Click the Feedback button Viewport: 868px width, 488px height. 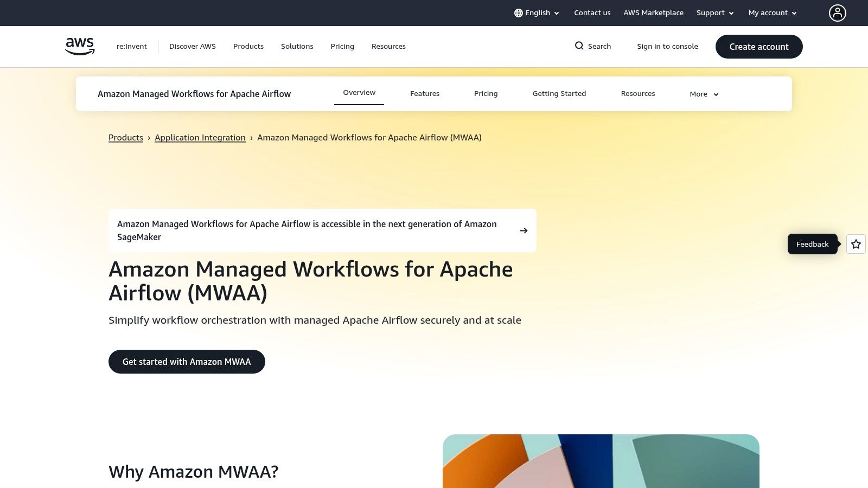pyautogui.click(x=812, y=244)
